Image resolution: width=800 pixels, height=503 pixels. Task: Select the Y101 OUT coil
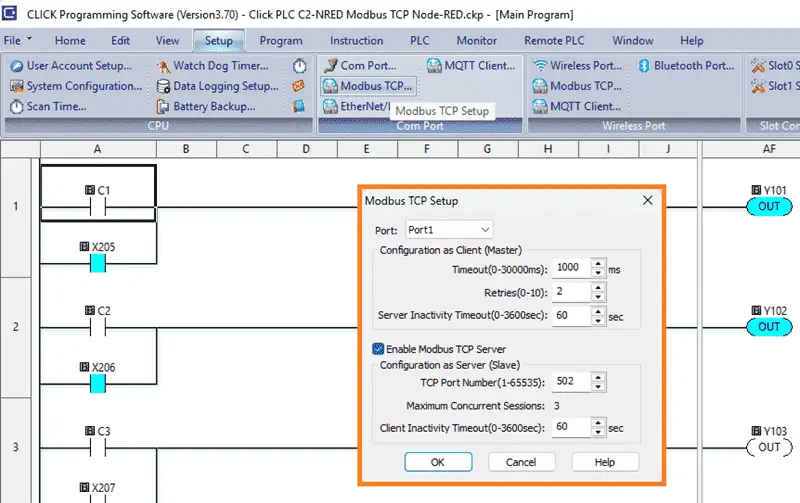[x=769, y=207]
